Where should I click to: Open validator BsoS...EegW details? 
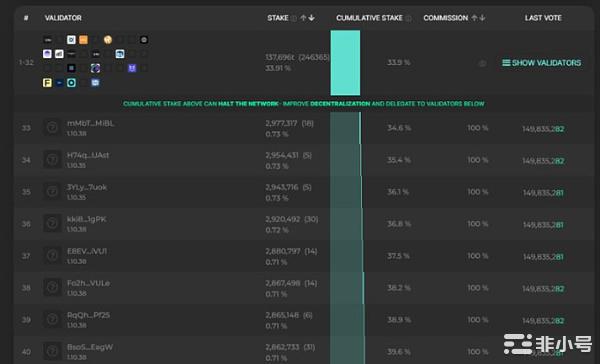[x=90, y=347]
